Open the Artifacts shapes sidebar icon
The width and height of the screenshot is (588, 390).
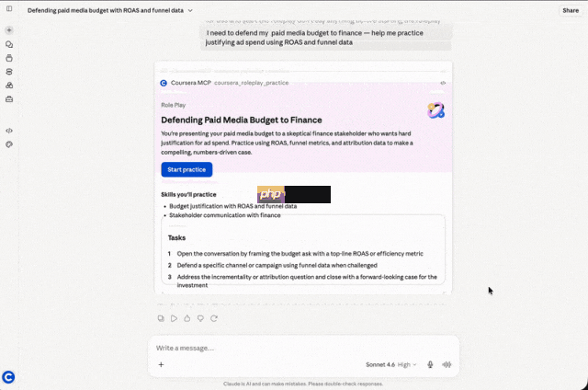[x=9, y=86]
